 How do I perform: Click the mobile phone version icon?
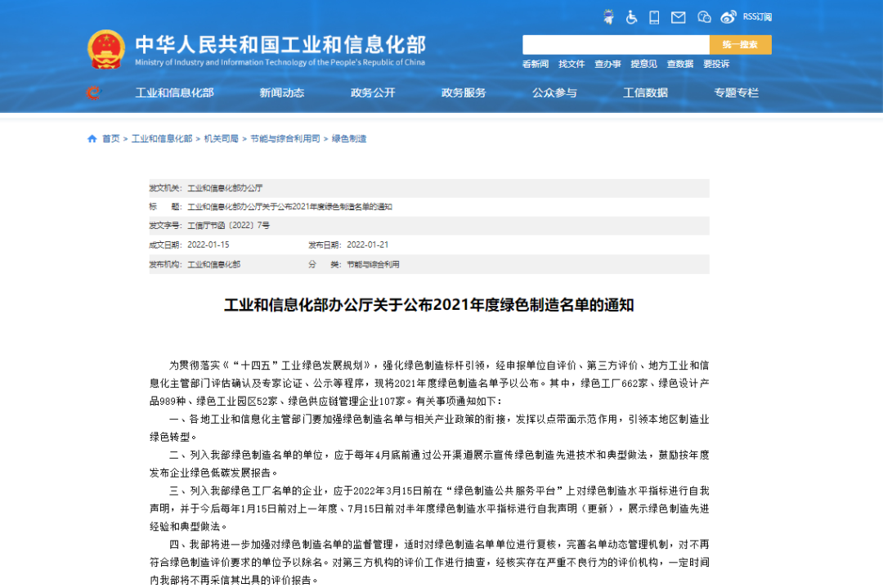tap(654, 17)
